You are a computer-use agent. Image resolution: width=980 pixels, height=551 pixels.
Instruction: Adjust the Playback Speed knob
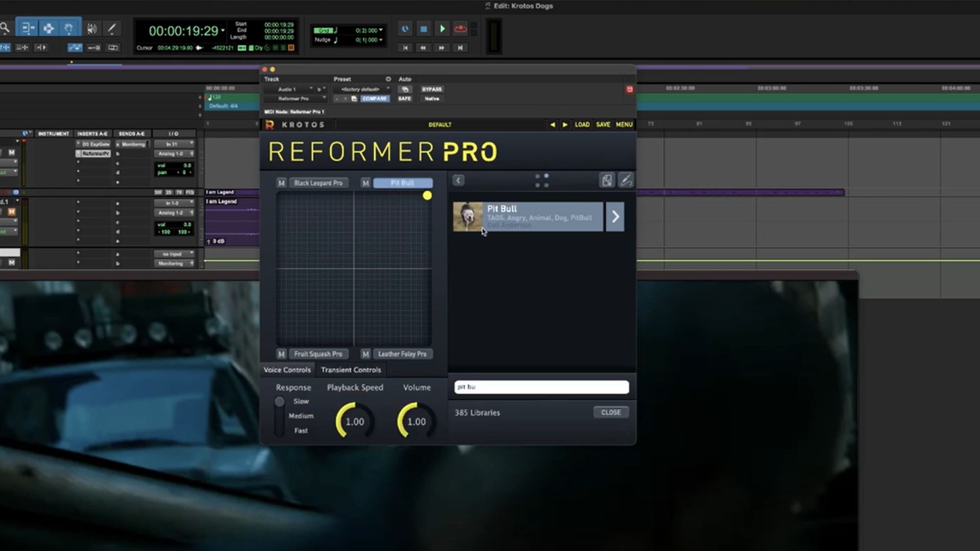coord(354,421)
